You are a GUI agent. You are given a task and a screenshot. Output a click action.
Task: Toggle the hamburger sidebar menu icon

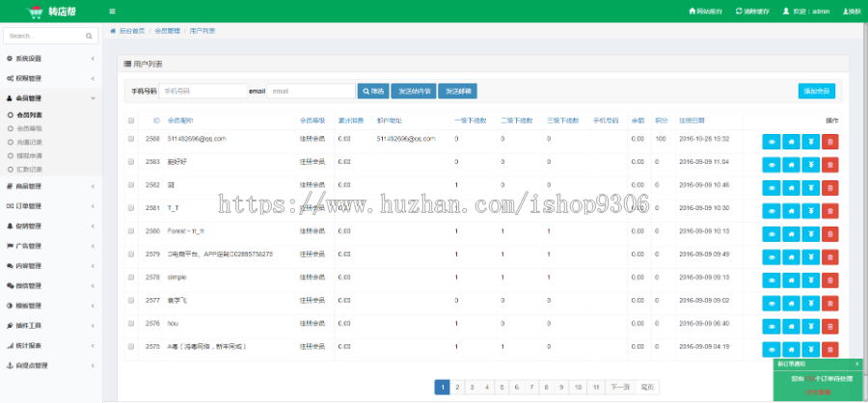click(x=113, y=11)
